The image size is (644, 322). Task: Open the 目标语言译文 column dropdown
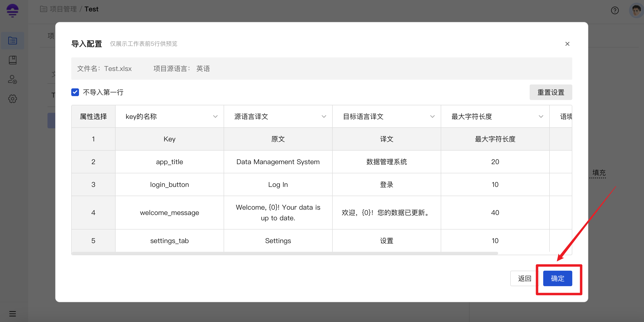[x=386, y=116]
